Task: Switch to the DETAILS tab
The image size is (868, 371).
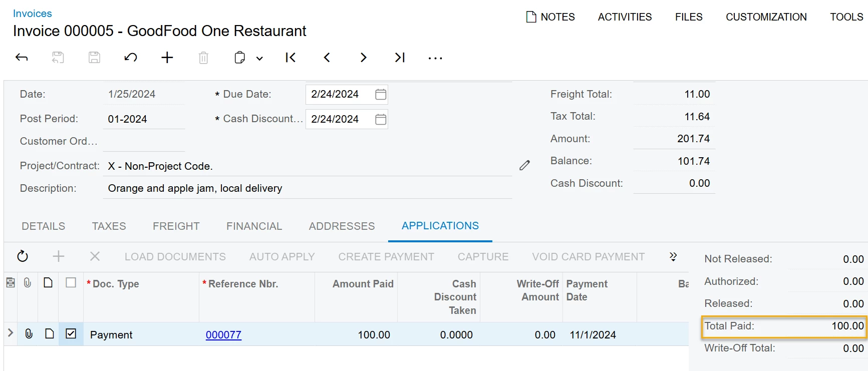Action: point(44,226)
